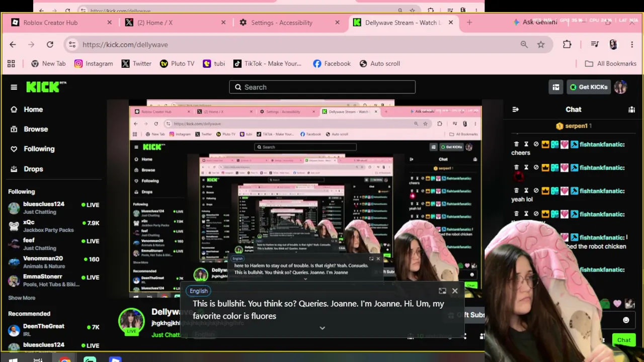Open Chrome extensions puzzle icon
Screen dimensions: 644x362
pos(567,44)
